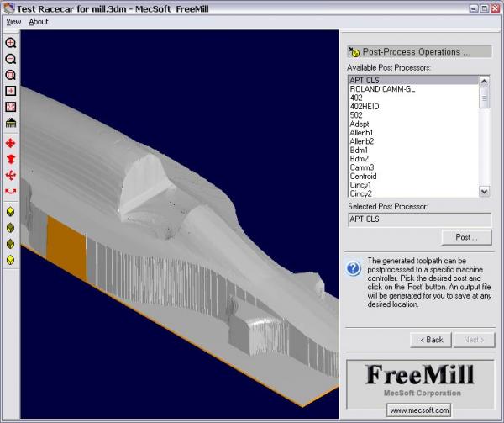Viewport: 504px width, 423px height.
Task: Choose the third yellow cube view icon
Action: coord(11,244)
